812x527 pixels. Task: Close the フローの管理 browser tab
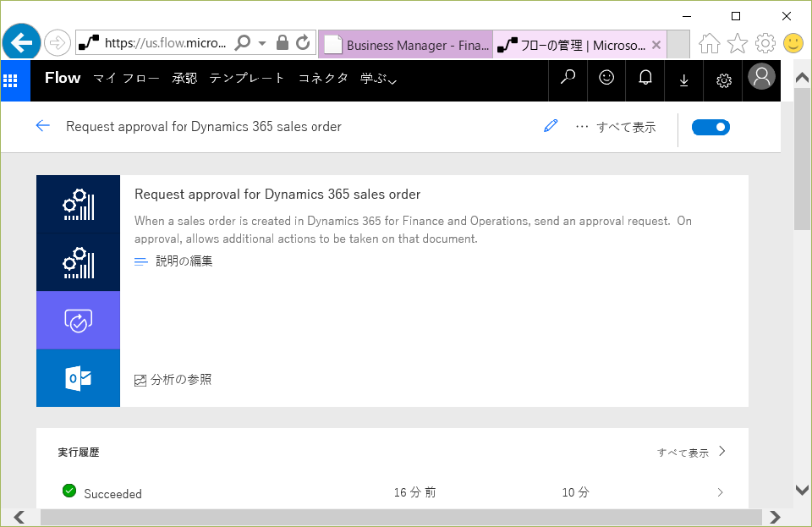point(656,45)
